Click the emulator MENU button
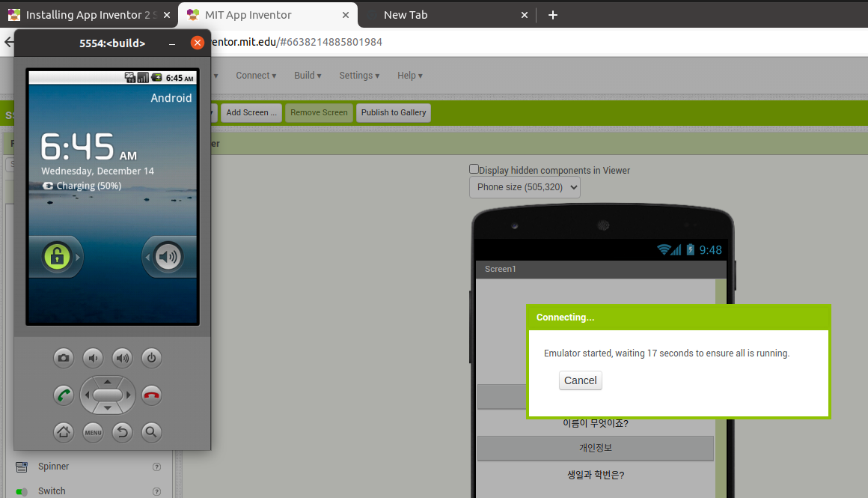 click(93, 432)
